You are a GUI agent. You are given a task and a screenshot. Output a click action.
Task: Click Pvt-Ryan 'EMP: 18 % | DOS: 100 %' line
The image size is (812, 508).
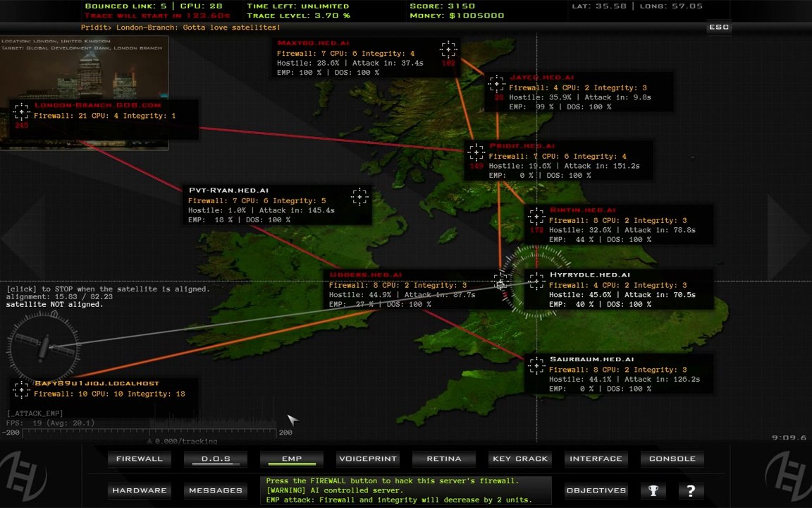239,220
